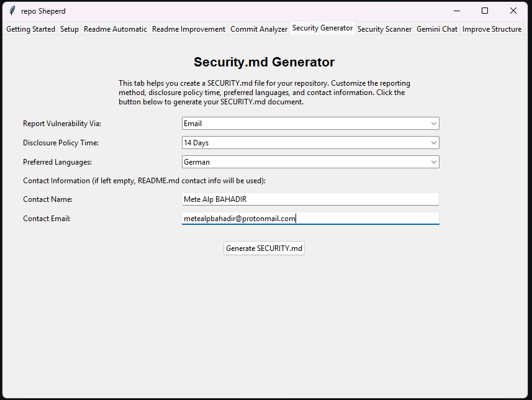The image size is (532, 400).
Task: Go to the Readme Improvement tab
Action: click(x=189, y=29)
